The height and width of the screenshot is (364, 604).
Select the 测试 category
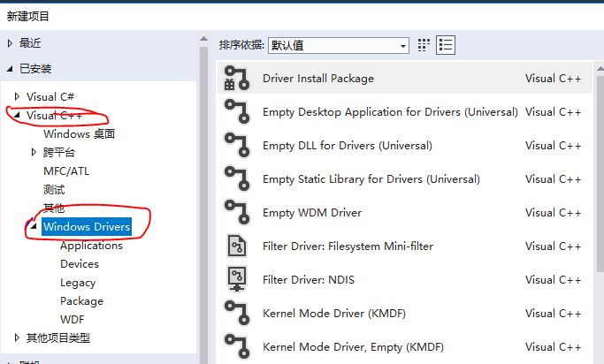tap(54, 189)
